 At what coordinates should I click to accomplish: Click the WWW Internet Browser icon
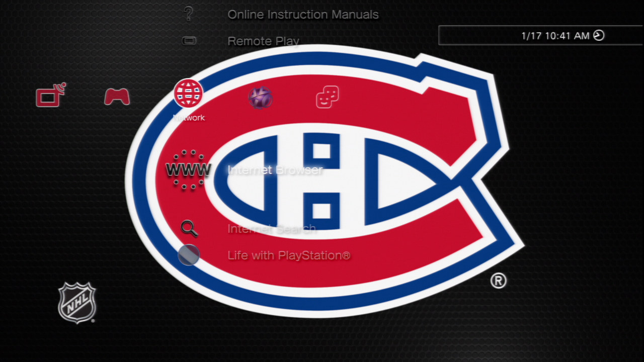(188, 170)
